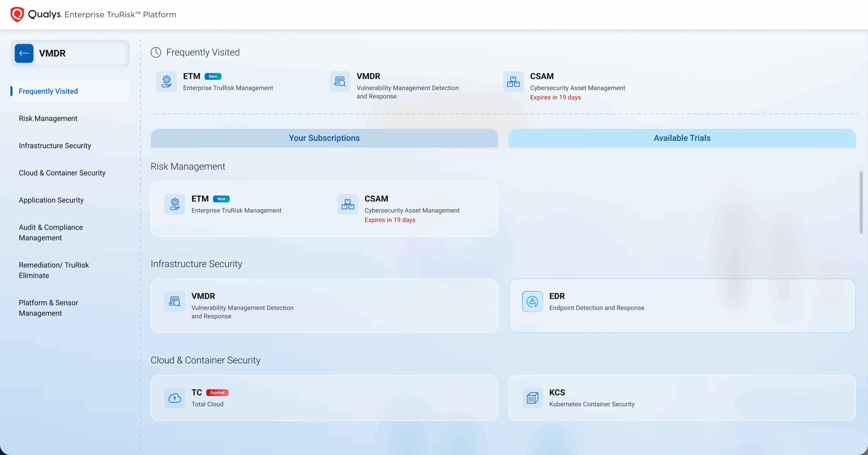Open VMDR title under Infrastructure Security
Screen dimensions: 868x455
pyautogui.click(x=203, y=296)
